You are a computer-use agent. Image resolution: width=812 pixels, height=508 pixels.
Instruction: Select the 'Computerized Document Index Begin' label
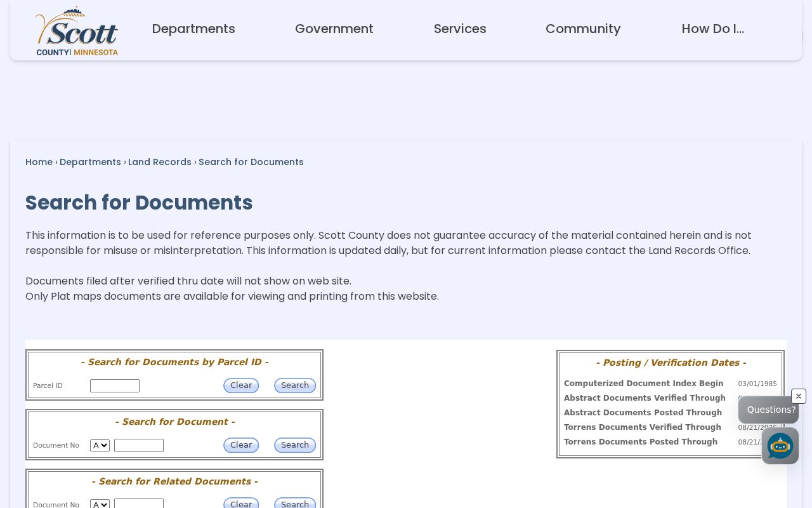tap(643, 384)
